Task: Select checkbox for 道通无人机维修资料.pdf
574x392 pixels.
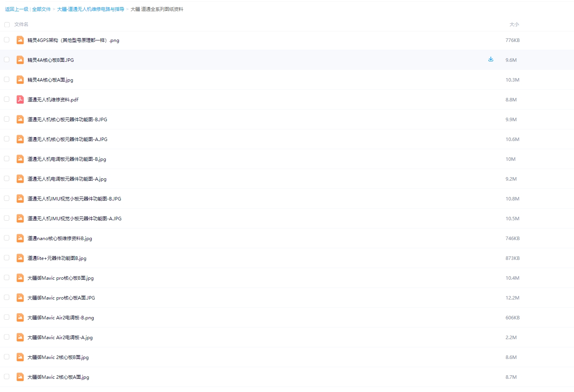Action: pos(7,99)
